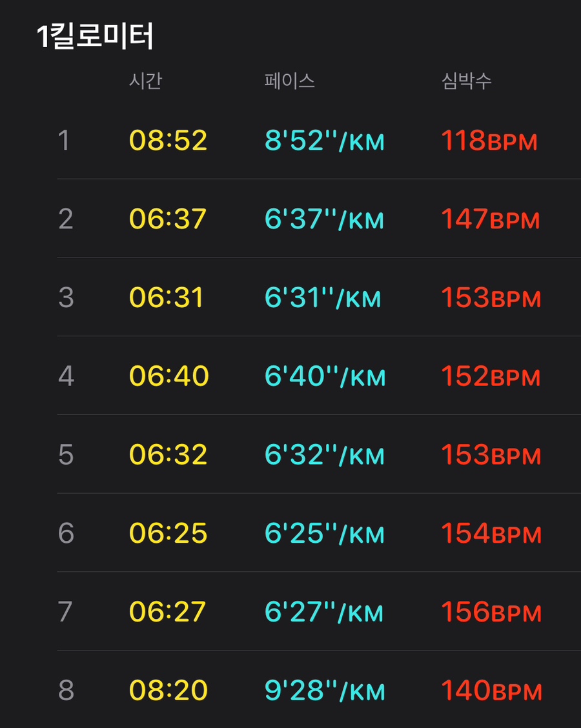Tap the 06:25 time for split 6
The image size is (581, 728).
168,532
